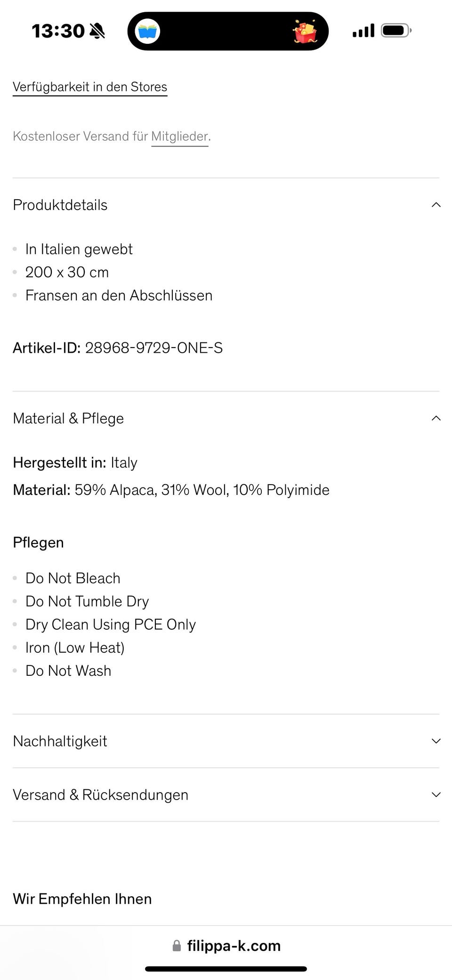Tap the filippa-k.com address bar

pos(226,946)
